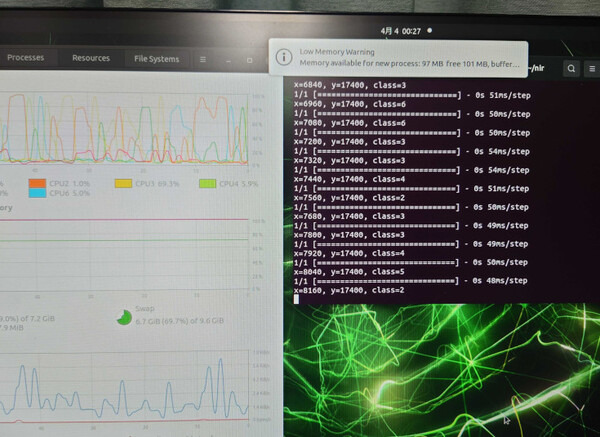Click the CPU6 cyan color swatch
This screenshot has height=437, width=600.
[x=37, y=194]
